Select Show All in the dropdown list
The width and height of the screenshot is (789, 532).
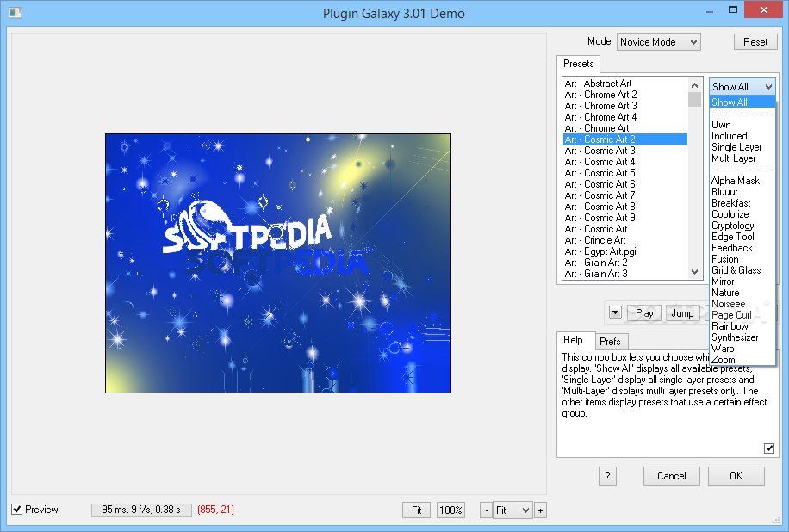click(x=742, y=102)
